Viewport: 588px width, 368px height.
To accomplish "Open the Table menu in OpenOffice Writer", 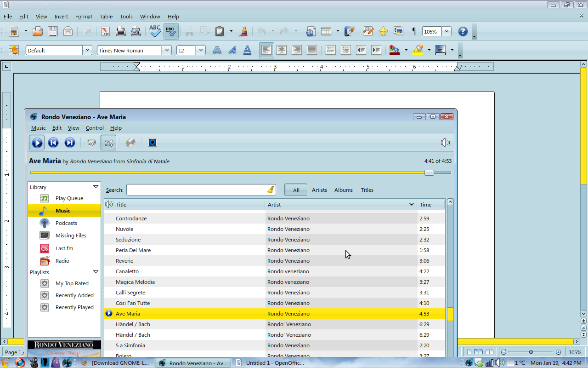I will (x=106, y=17).
